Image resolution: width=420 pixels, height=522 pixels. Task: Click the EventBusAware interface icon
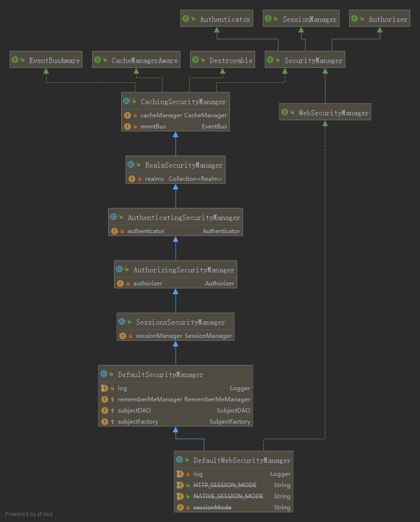coord(16,60)
